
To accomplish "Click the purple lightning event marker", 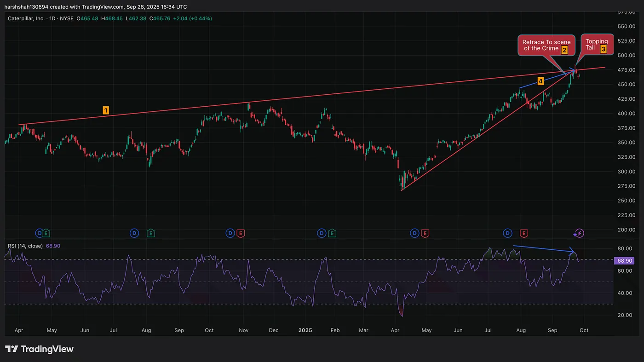I will coord(579,233).
